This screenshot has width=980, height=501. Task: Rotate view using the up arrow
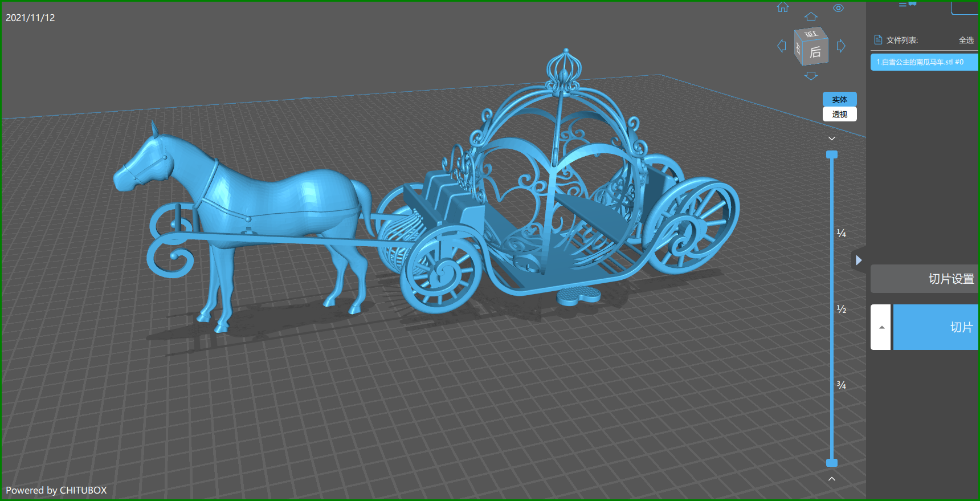pyautogui.click(x=811, y=17)
